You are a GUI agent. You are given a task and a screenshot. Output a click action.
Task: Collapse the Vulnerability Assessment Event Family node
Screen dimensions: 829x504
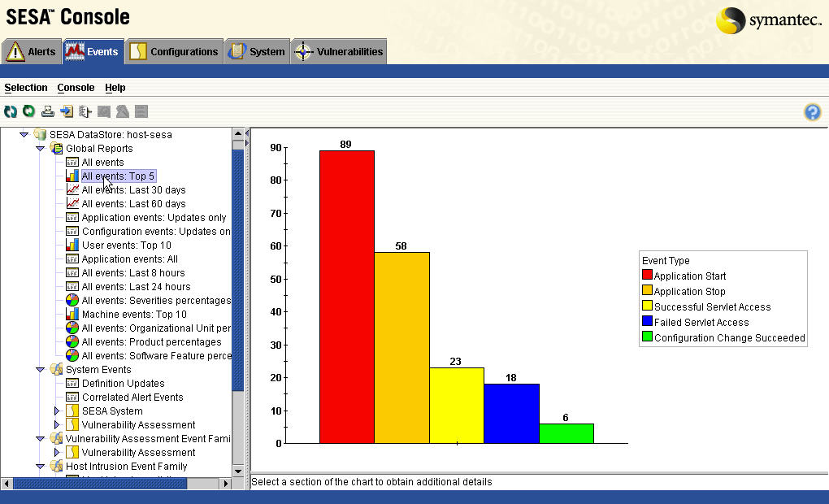point(40,438)
